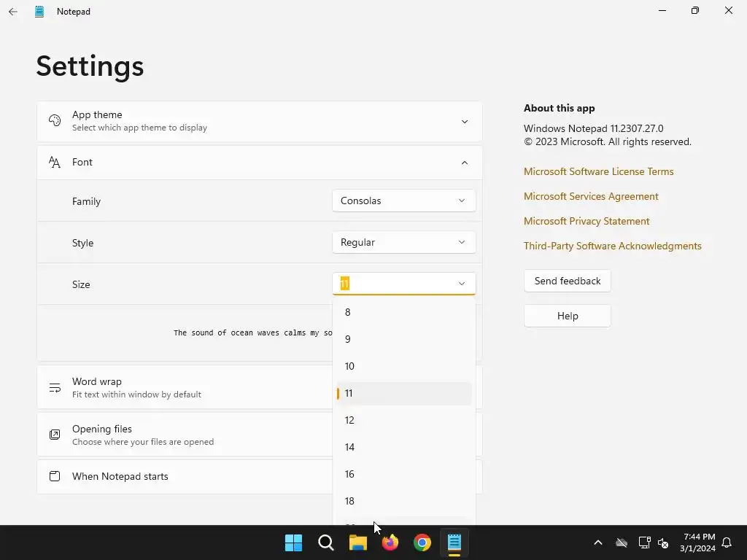Go back with the arrow icon

tap(13, 12)
